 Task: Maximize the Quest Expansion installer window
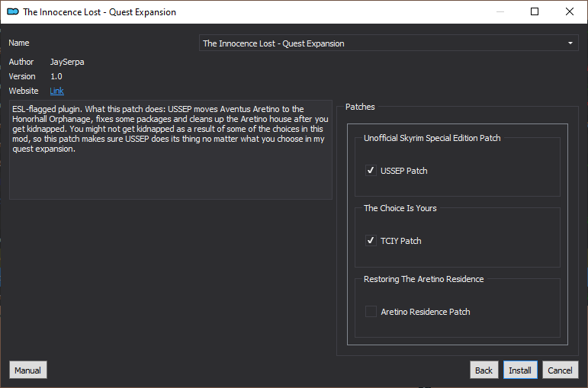535,11
